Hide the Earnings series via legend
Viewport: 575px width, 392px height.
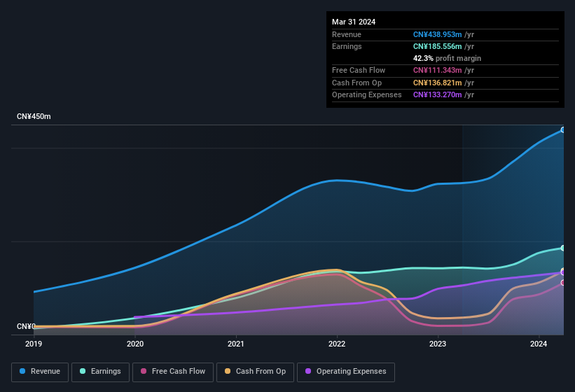100,372
